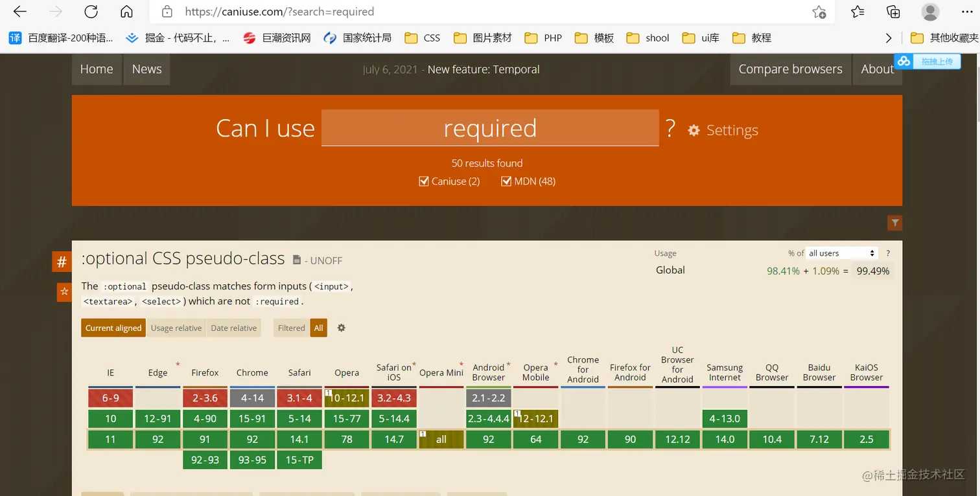The width and height of the screenshot is (980, 496).
Task: Open the 教程 bookmarks folder
Action: pos(752,38)
